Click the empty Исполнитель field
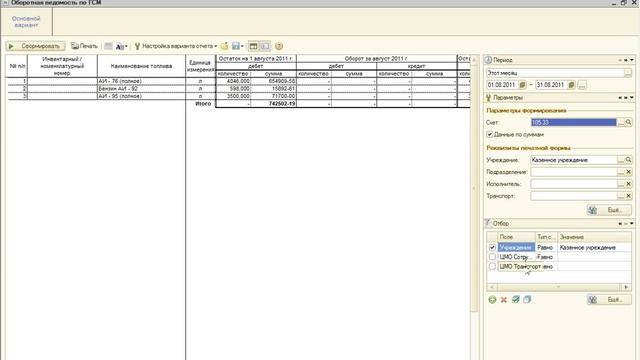This screenshot has width=640, height=360. coord(573,184)
